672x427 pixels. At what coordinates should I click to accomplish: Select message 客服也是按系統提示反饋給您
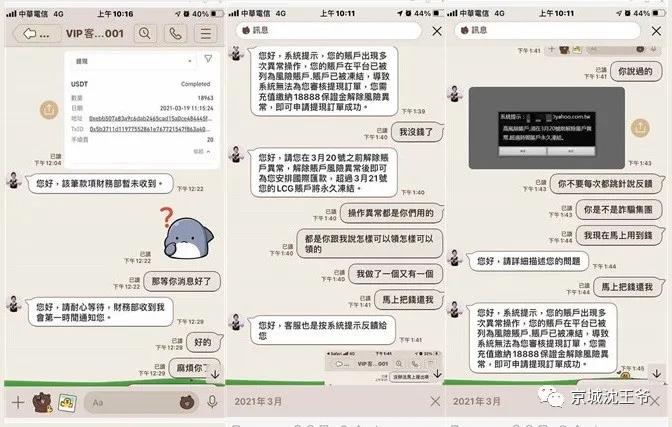point(322,331)
